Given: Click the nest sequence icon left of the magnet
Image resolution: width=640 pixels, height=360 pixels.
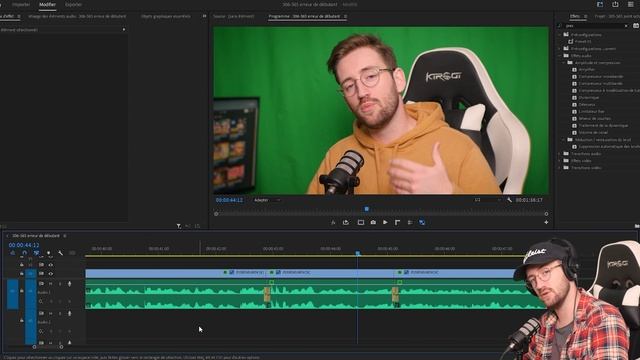Looking at the screenshot, I should (x=13, y=253).
